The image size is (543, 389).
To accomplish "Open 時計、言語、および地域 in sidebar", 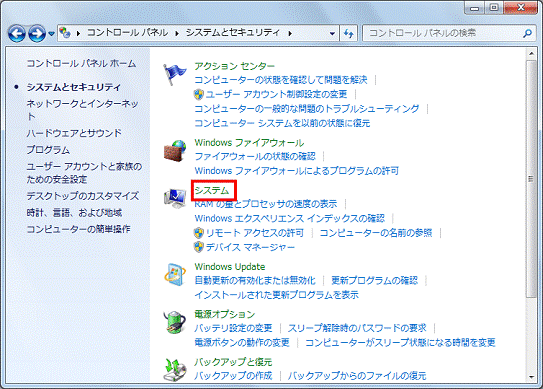I will tap(74, 213).
